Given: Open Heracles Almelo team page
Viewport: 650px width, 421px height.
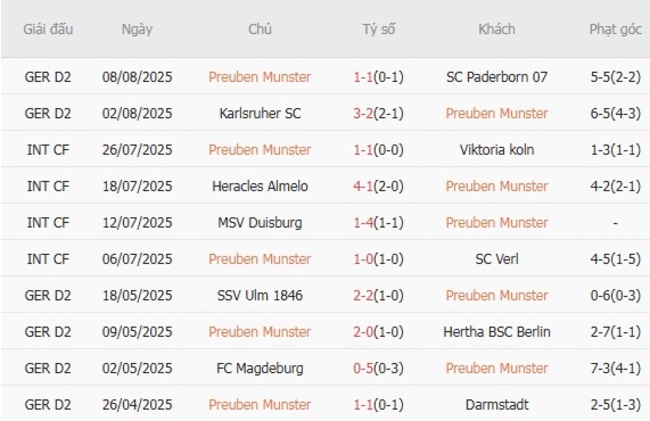Looking at the screenshot, I should click(260, 186).
